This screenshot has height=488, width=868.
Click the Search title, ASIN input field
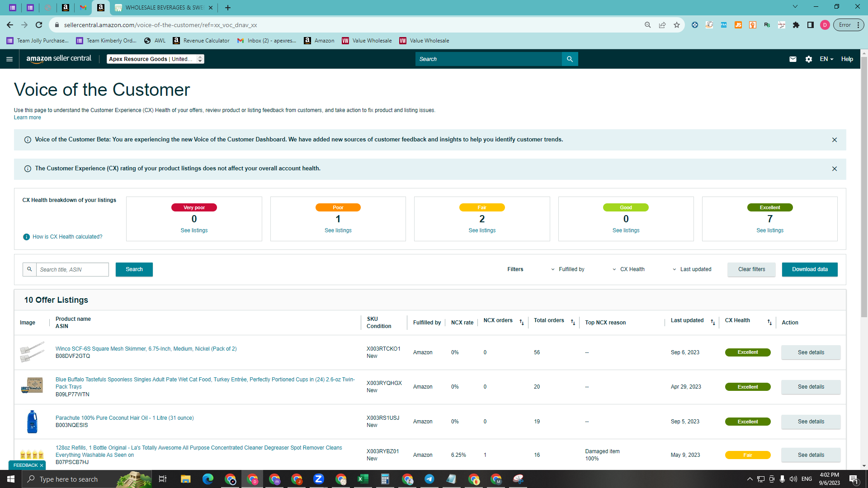click(72, 270)
